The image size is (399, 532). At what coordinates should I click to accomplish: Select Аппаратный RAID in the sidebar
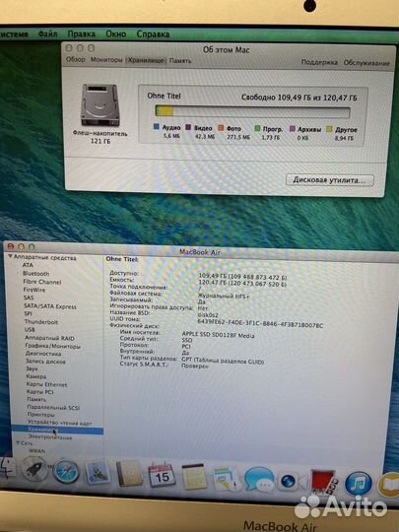point(49,338)
